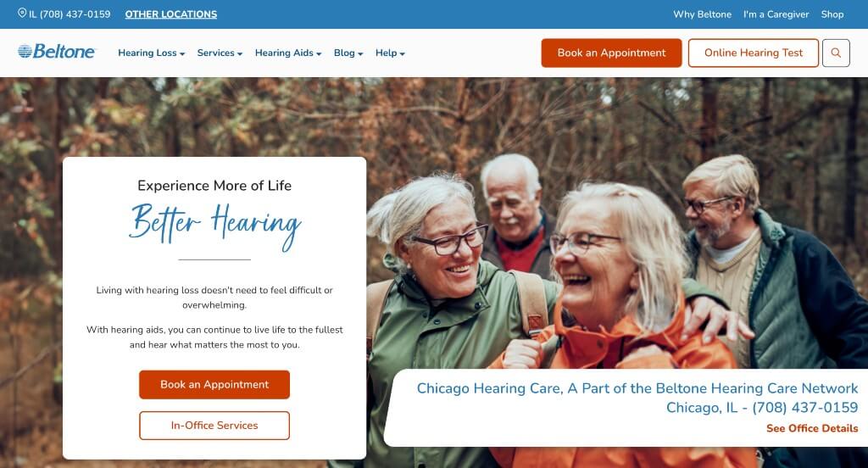This screenshot has width=868, height=468.
Task: Click Book an Appointment in header
Action: click(612, 53)
